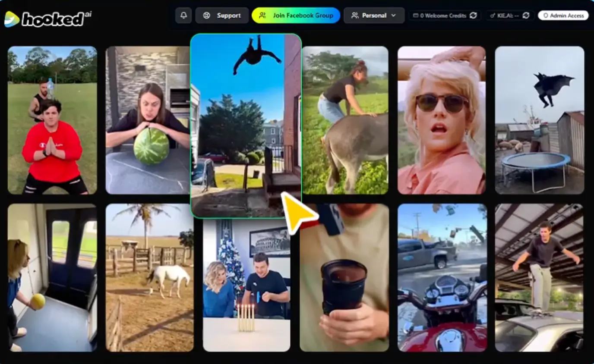
Task: Click the chevron arrow next to Personal
Action: pos(393,16)
